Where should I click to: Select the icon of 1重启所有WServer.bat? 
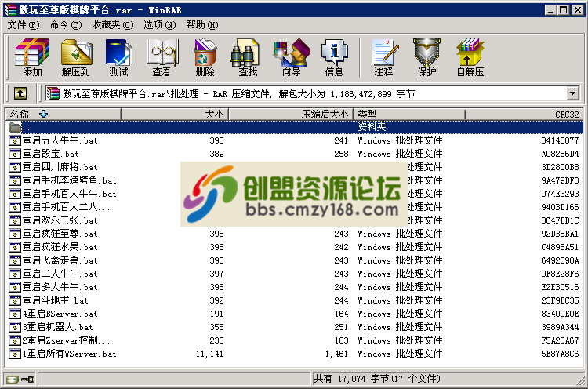point(15,354)
